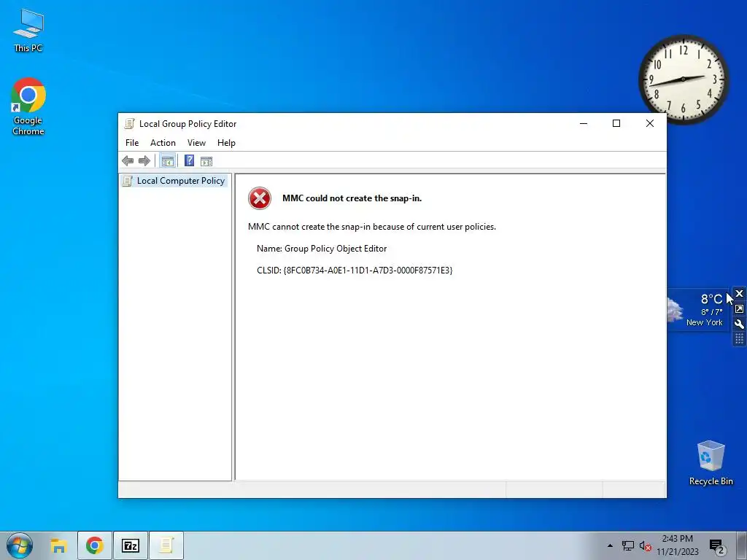This screenshot has height=560, width=747.
Task: Maximize the Local Group Policy Editor window
Action: 616,123
